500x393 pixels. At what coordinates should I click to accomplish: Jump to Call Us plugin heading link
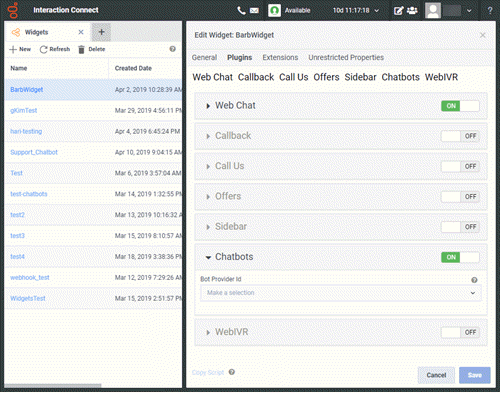[294, 77]
